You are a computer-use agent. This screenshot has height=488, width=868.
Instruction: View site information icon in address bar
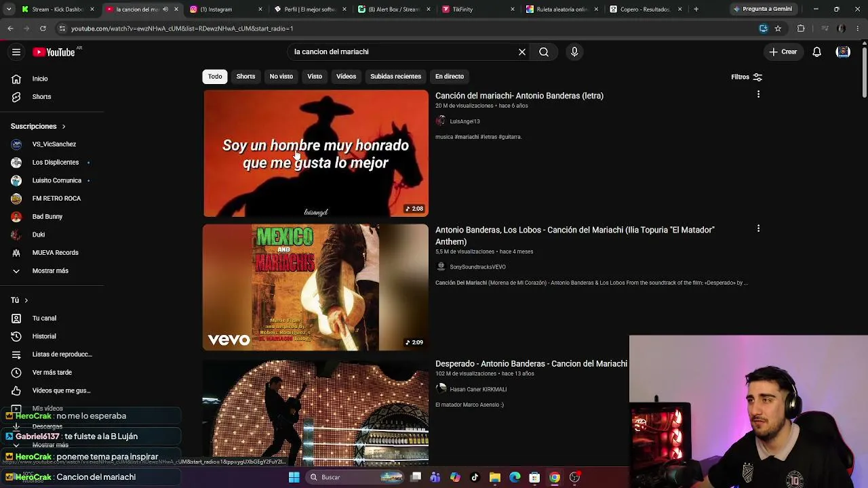[x=62, y=28]
